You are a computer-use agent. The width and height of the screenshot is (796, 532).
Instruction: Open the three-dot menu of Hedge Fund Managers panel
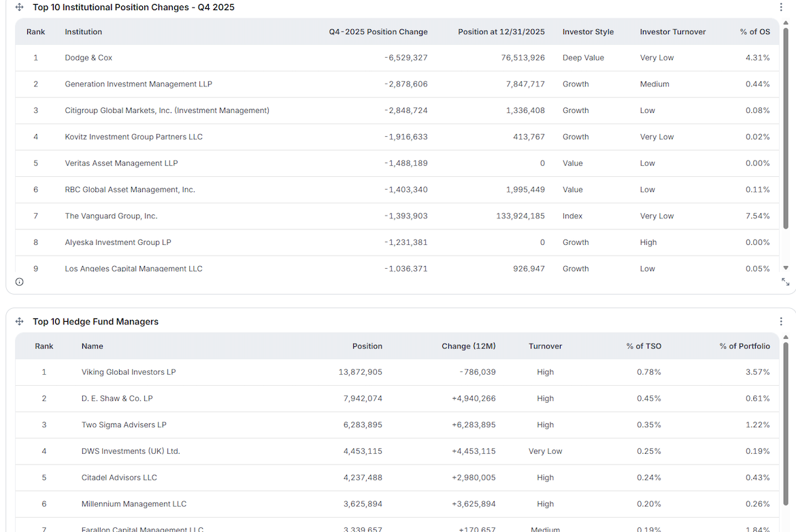click(x=781, y=321)
